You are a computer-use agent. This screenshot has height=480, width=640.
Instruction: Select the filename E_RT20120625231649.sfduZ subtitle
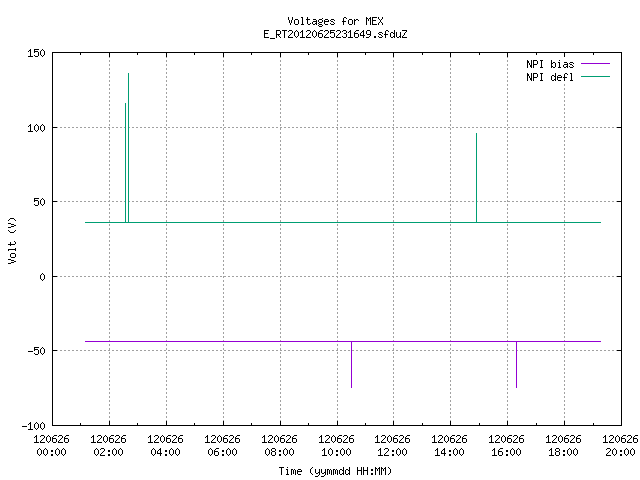(x=335, y=34)
